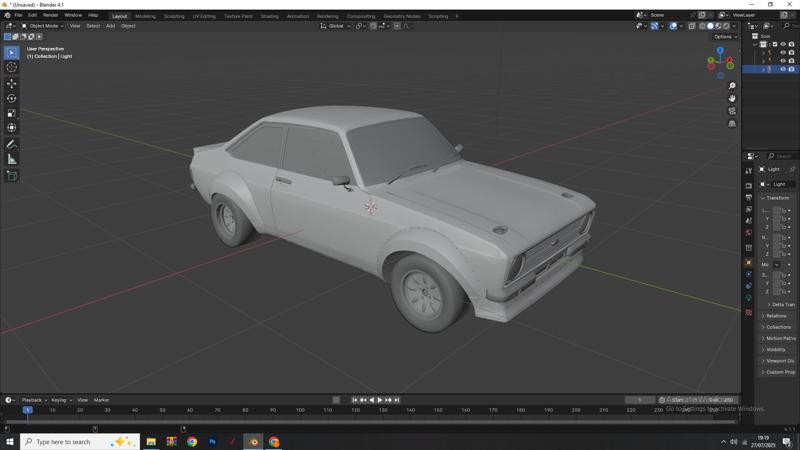Jump to the timeline start frame button
Image resolution: width=800 pixels, height=450 pixels.
click(x=355, y=401)
